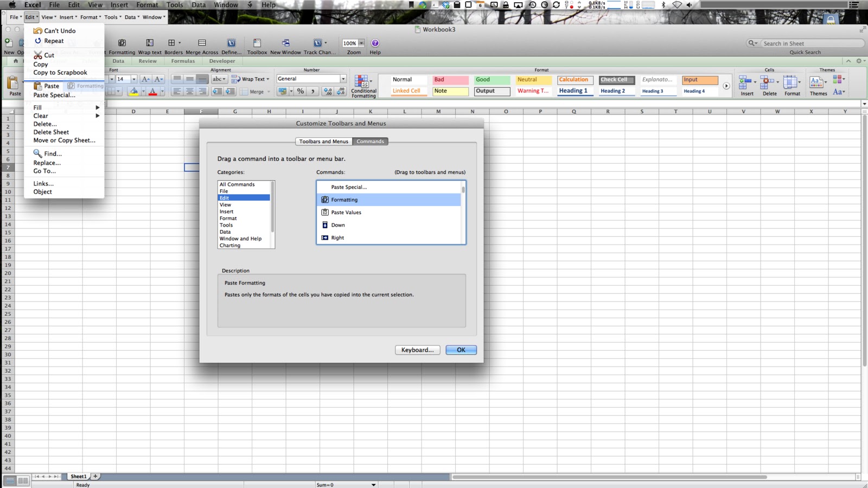The height and width of the screenshot is (488, 868).
Task: Click the Track Changes toolbar icon
Action: [319, 44]
